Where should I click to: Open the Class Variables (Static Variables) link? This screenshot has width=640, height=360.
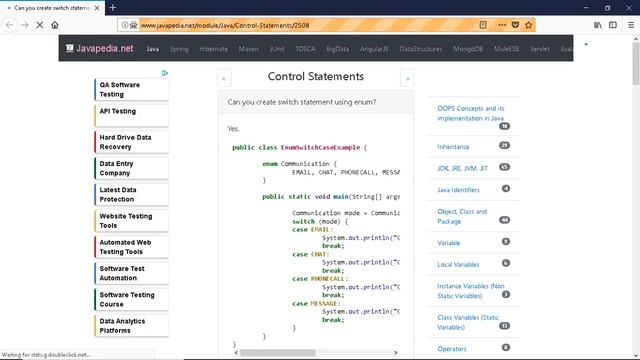[468, 322]
